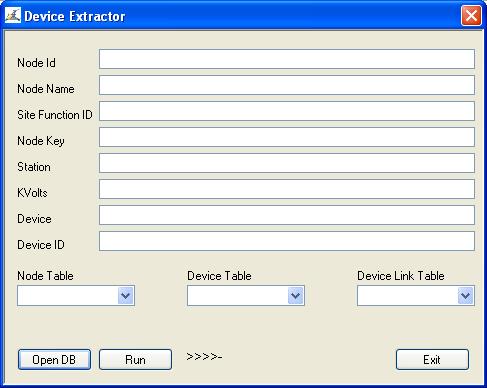Expand the Device Link Table dropdown arrow
The height and width of the screenshot is (388, 487).
point(466,295)
